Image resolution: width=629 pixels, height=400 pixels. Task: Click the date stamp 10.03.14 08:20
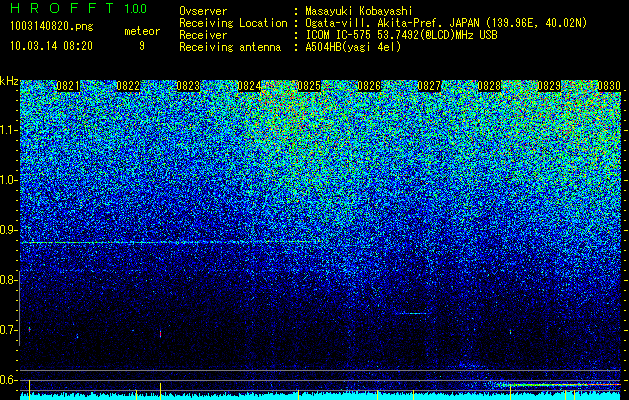coord(51,46)
